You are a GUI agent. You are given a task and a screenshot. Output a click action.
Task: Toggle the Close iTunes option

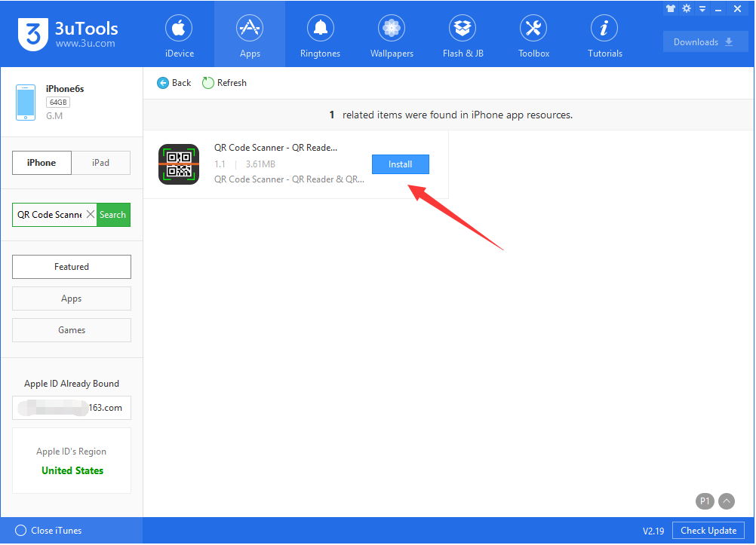click(48, 531)
